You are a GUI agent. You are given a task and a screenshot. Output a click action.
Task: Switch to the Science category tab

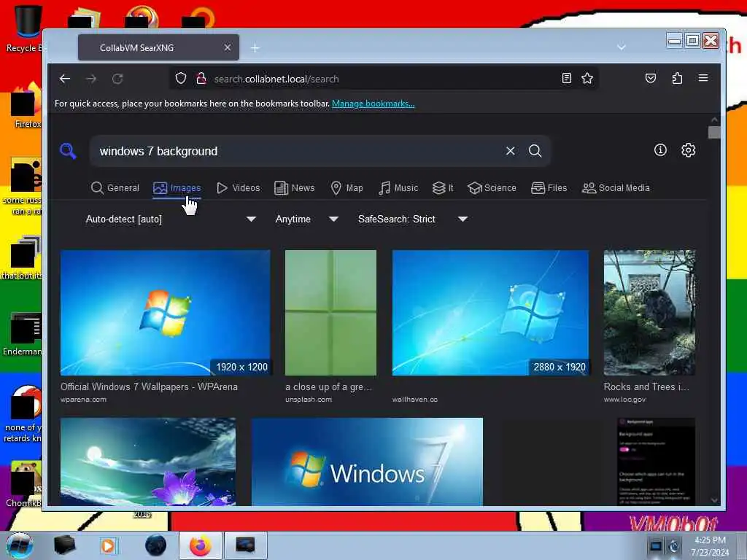click(x=492, y=187)
